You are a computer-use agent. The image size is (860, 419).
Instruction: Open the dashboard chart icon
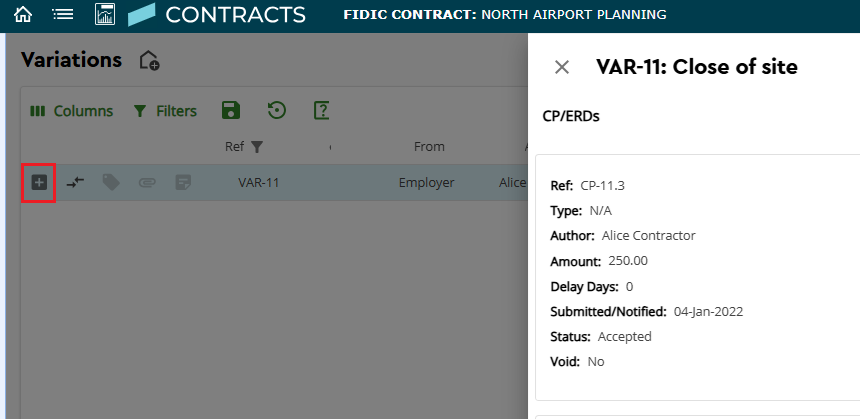pos(104,15)
